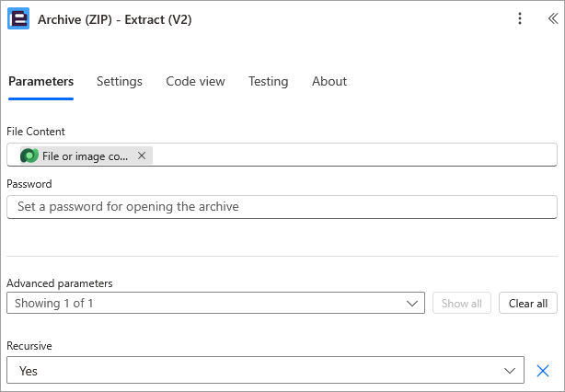The image size is (565, 392).
Task: Open the Advanced parameters dropdown
Action: [215, 303]
